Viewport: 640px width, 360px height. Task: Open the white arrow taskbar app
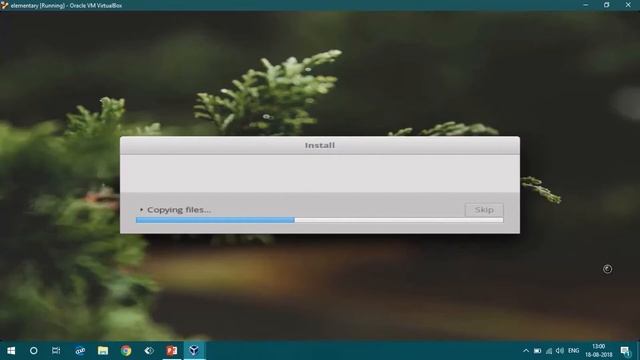click(149, 351)
